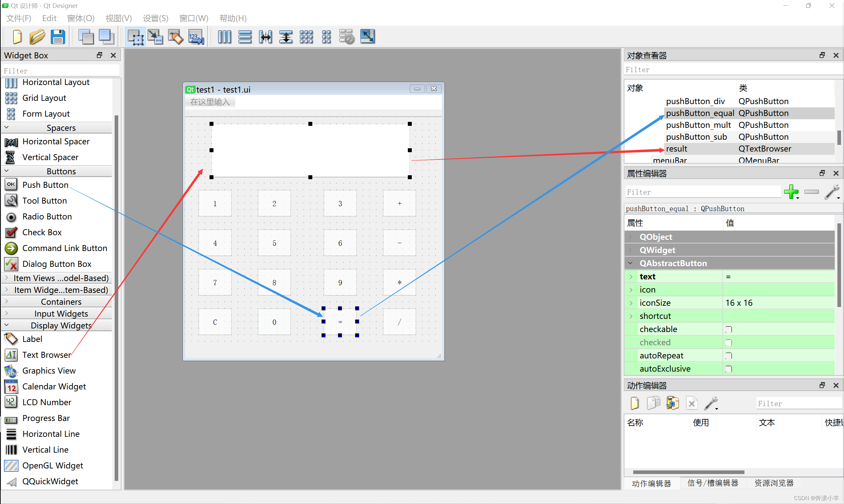This screenshot has width=844, height=504.
Task: Open the 视图(V) menu
Action: (x=119, y=18)
